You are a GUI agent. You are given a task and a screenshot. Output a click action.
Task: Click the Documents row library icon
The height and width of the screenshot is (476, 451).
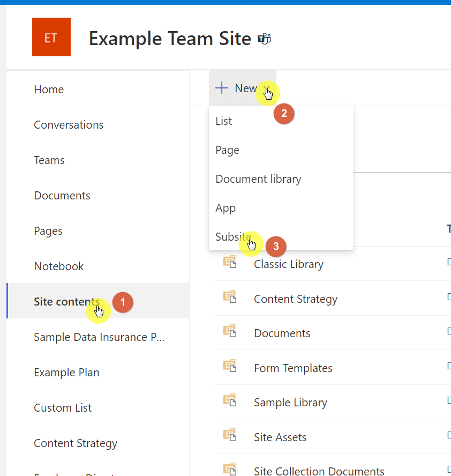click(230, 331)
